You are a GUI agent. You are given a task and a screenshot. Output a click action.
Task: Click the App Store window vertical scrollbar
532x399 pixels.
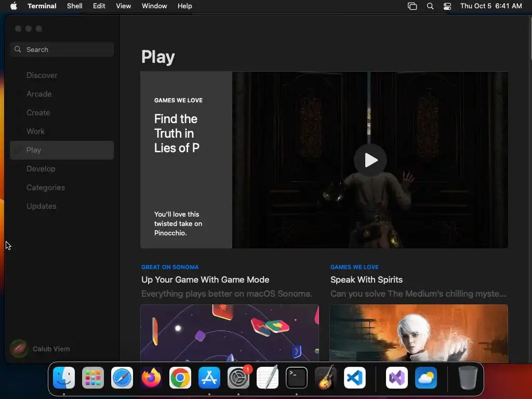[x=530, y=37]
